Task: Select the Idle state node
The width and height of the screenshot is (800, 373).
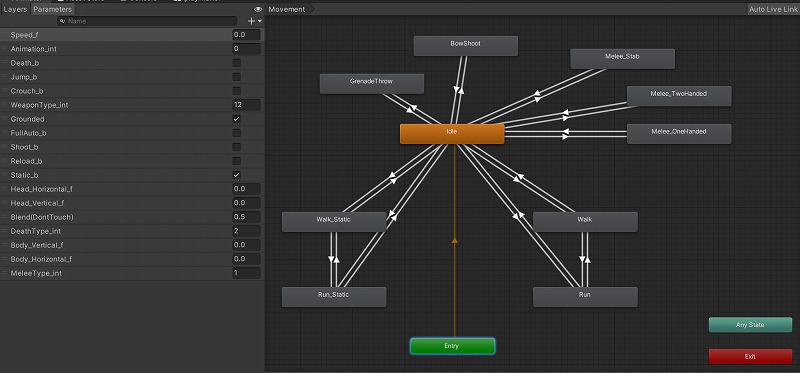Action: (452, 134)
